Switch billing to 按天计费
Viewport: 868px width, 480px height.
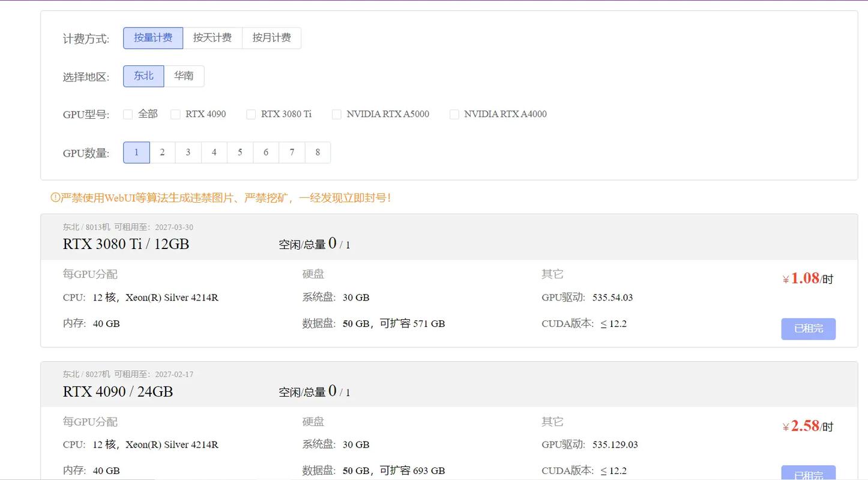pos(212,38)
